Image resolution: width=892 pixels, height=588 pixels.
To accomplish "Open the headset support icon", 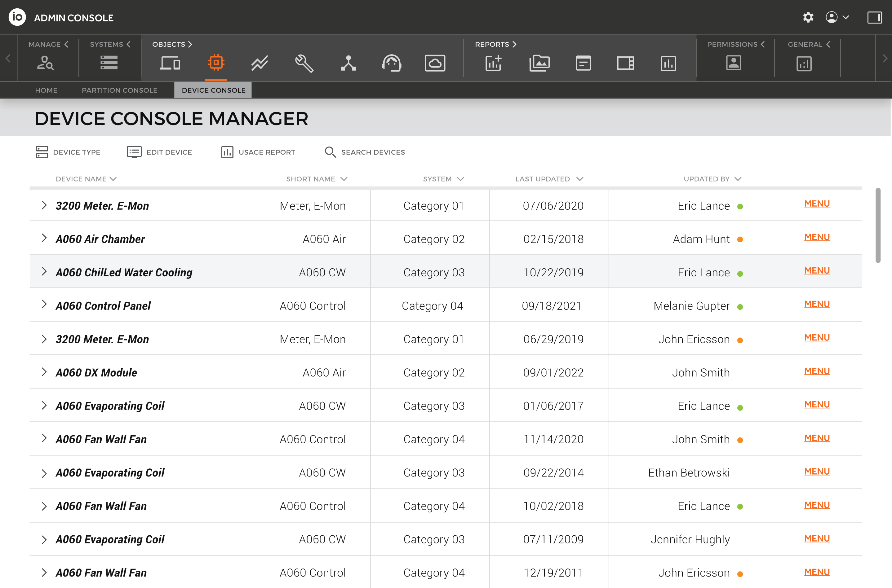I will [392, 63].
